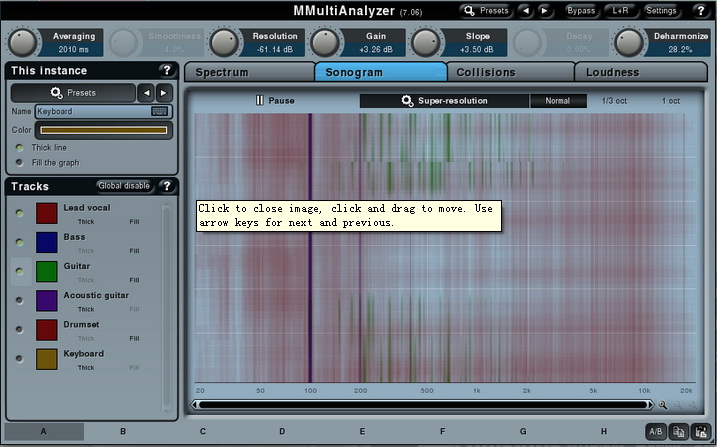Click Lead vocal red color swatch
Image resolution: width=717 pixels, height=447 pixels.
(x=47, y=213)
